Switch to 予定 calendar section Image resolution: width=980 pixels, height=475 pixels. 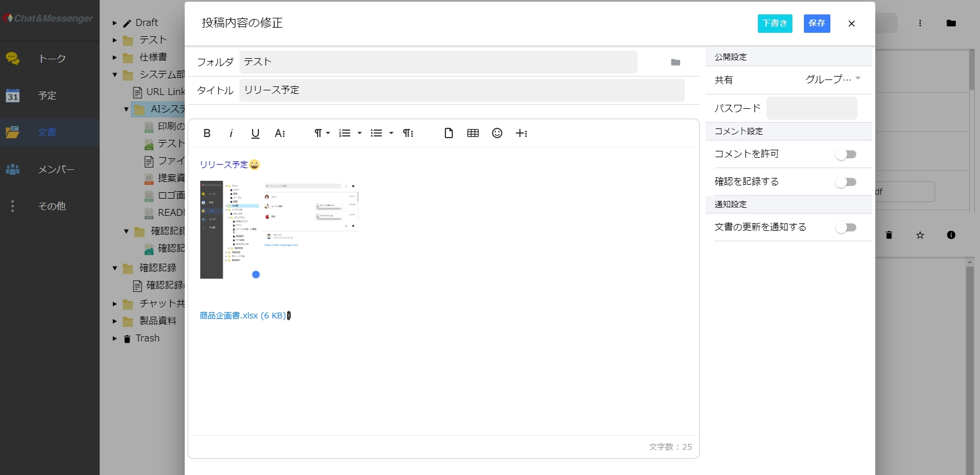pyautogui.click(x=47, y=96)
